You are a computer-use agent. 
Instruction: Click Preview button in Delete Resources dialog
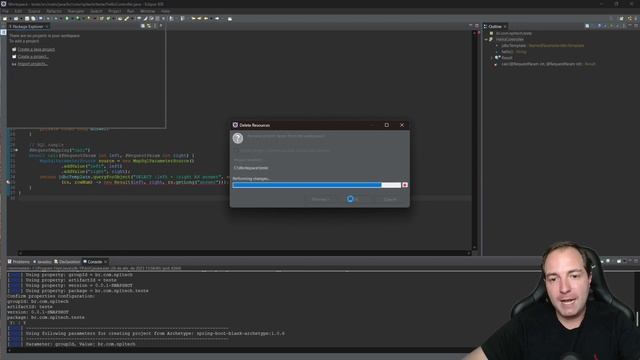pos(321,199)
